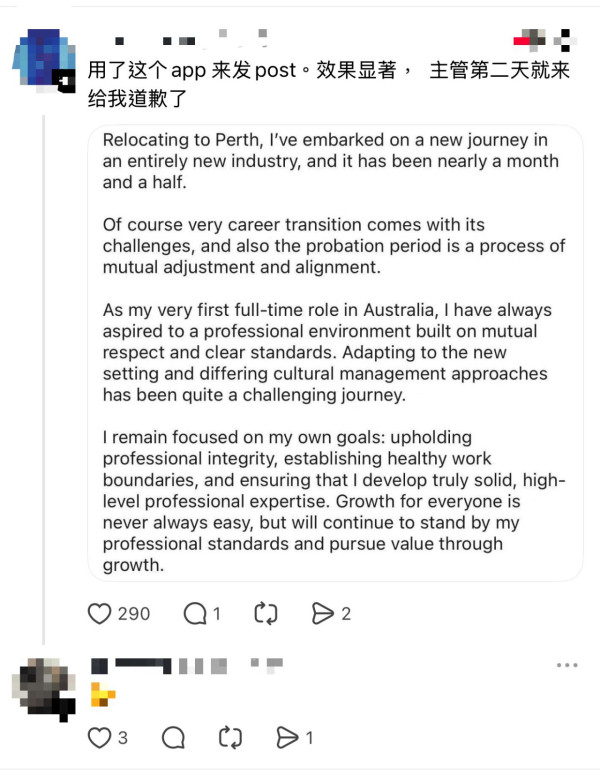Viewport: 600px width, 782px height.
Task: View the 290 likes count list
Action: pos(134,613)
